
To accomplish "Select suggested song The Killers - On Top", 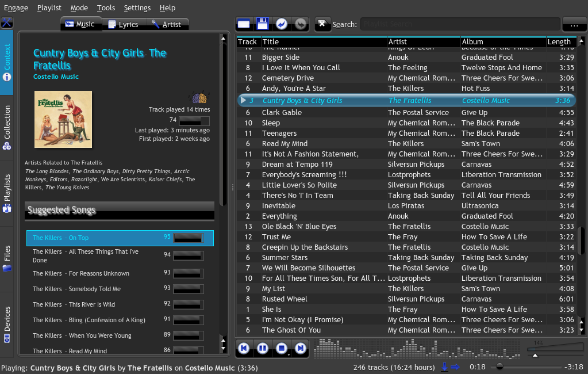I will (x=120, y=238).
